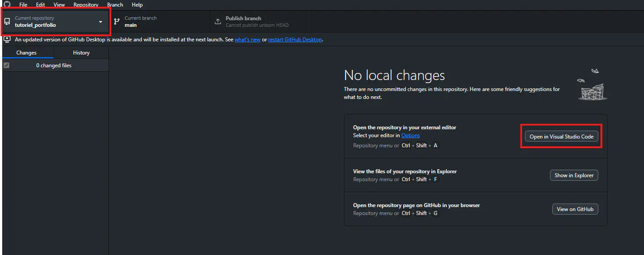
Task: Click the View on GitHub button
Action: tap(575, 209)
